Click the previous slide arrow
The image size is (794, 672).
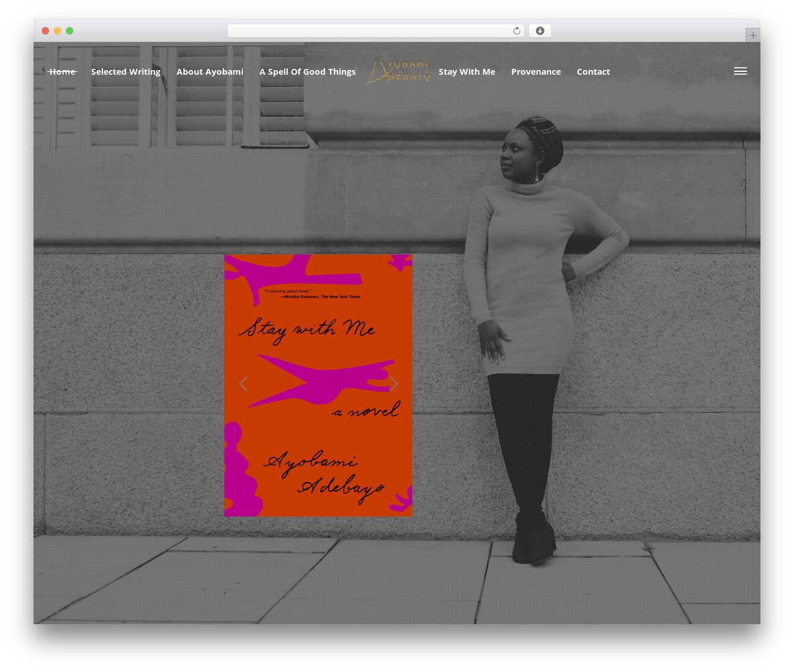(x=243, y=384)
